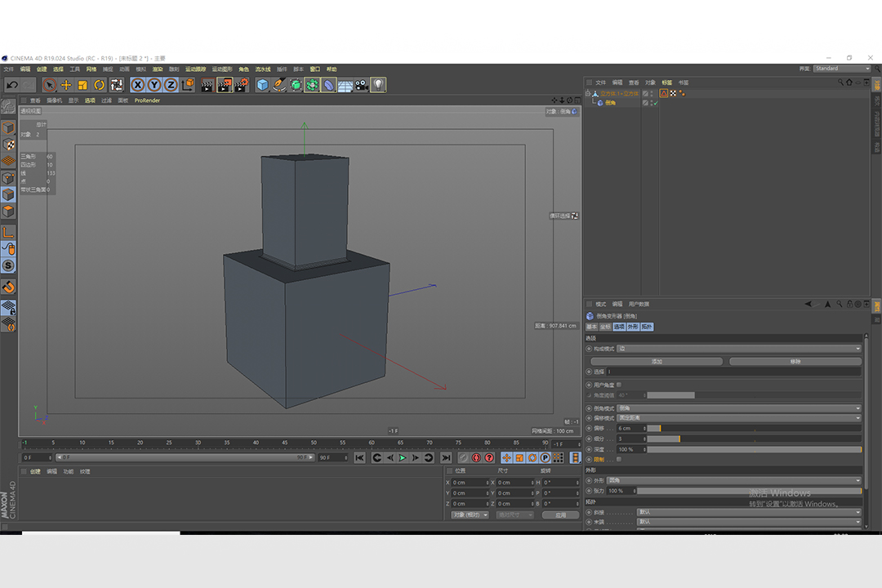Screen dimensions: 882x588
Task: Toggle the X axis lock
Action: click(x=138, y=85)
